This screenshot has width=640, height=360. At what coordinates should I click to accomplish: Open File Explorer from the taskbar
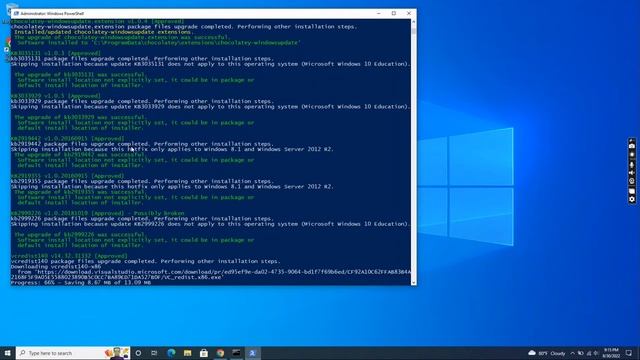(x=187, y=353)
